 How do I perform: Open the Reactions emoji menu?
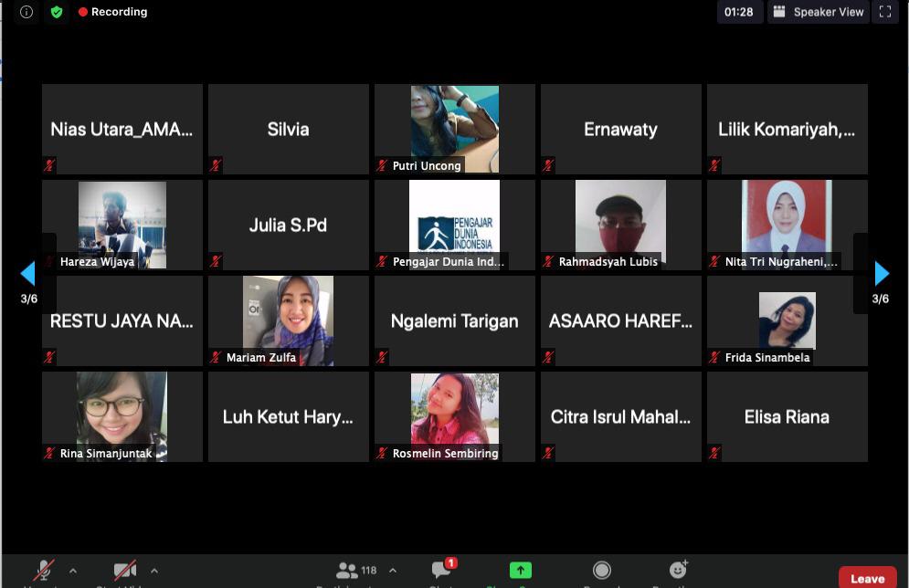tap(678, 572)
